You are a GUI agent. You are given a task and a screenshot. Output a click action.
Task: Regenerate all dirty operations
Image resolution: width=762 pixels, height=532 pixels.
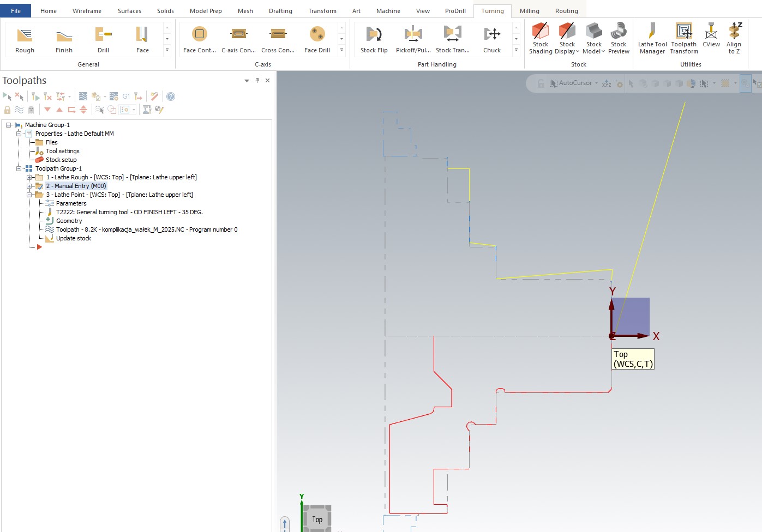[47, 96]
